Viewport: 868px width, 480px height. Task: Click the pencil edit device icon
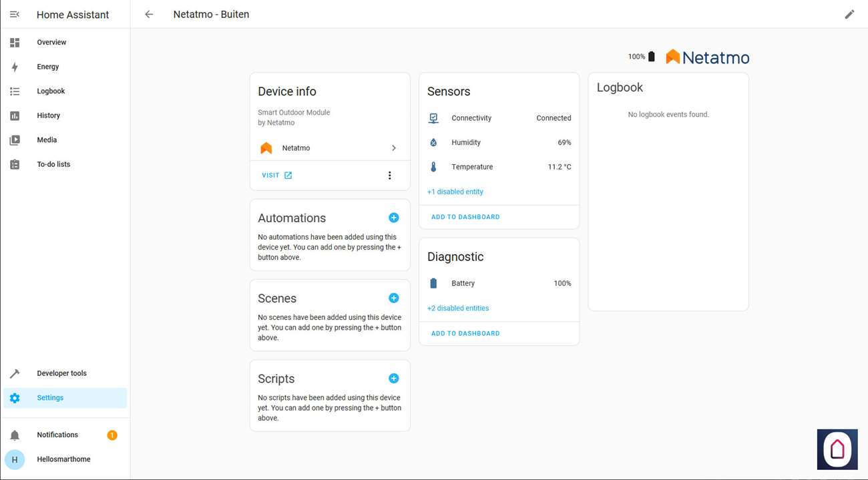tap(849, 14)
